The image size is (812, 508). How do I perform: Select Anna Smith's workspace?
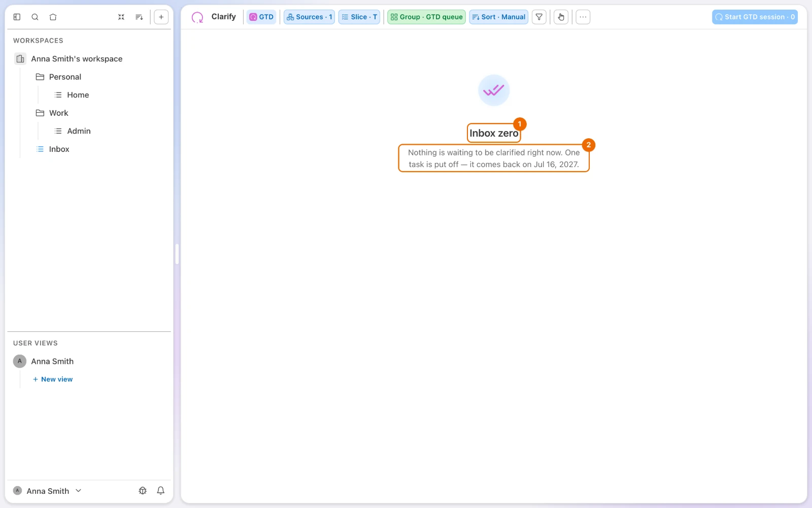point(77,59)
